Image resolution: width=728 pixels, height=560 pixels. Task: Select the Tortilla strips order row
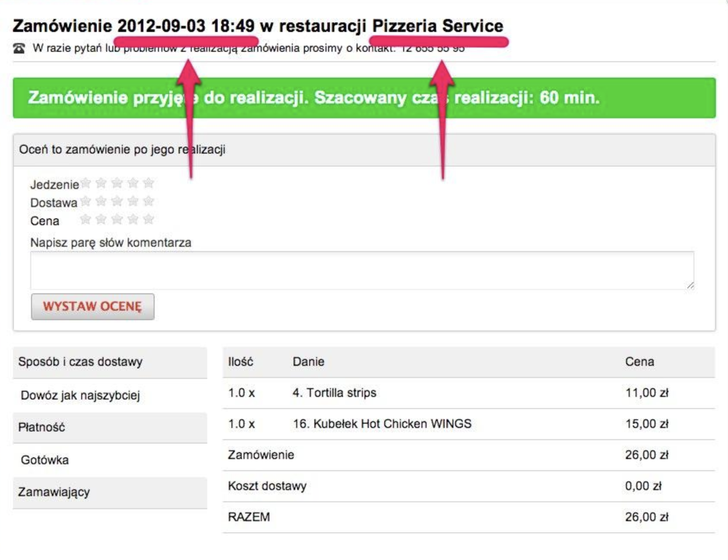coord(469,393)
